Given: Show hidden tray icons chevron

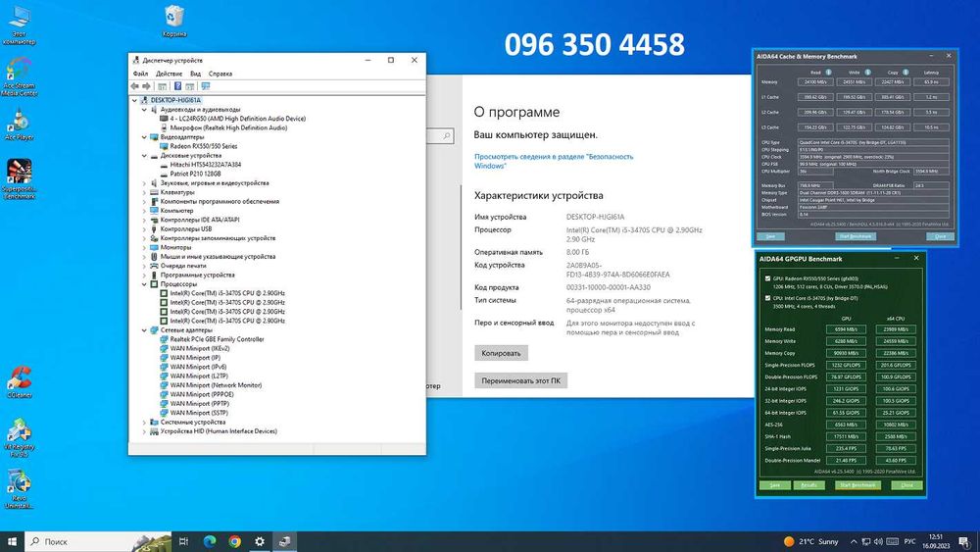Looking at the screenshot, I should [854, 541].
